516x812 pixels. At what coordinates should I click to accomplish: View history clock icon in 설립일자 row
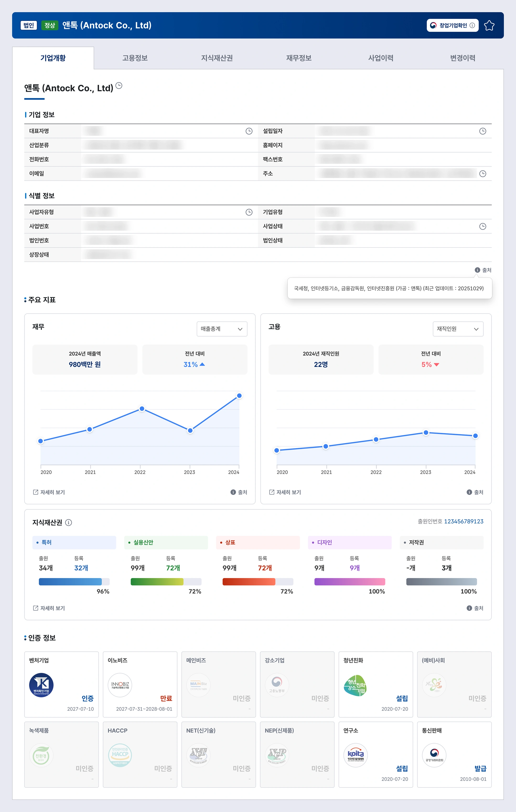point(483,131)
